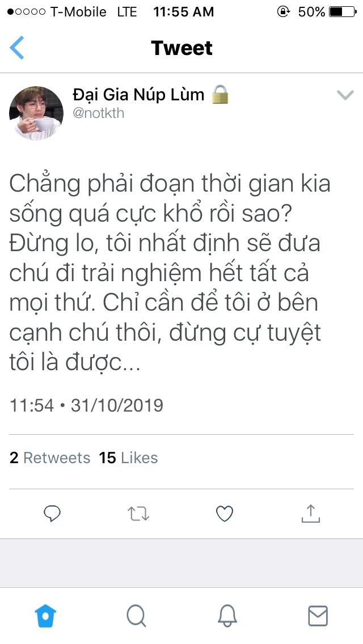Like the tweet with the heart icon
This screenshot has height=644, width=363.
pyautogui.click(x=225, y=514)
